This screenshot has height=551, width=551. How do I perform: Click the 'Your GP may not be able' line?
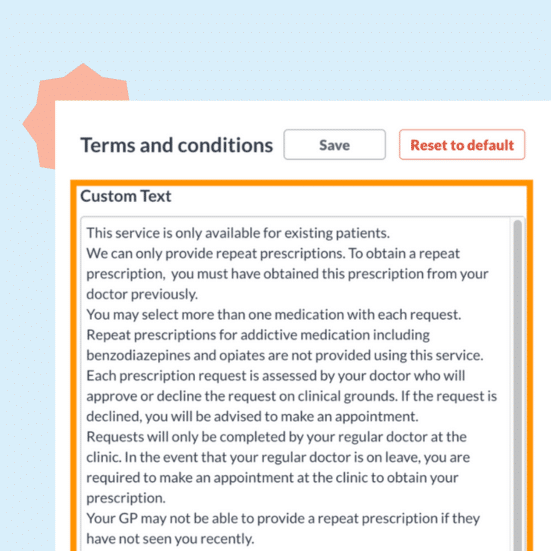283,519
